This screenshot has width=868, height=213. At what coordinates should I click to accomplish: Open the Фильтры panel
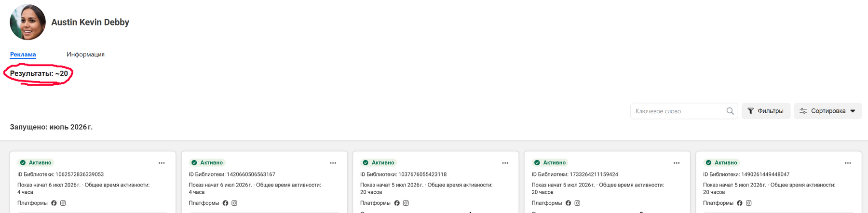tap(766, 111)
